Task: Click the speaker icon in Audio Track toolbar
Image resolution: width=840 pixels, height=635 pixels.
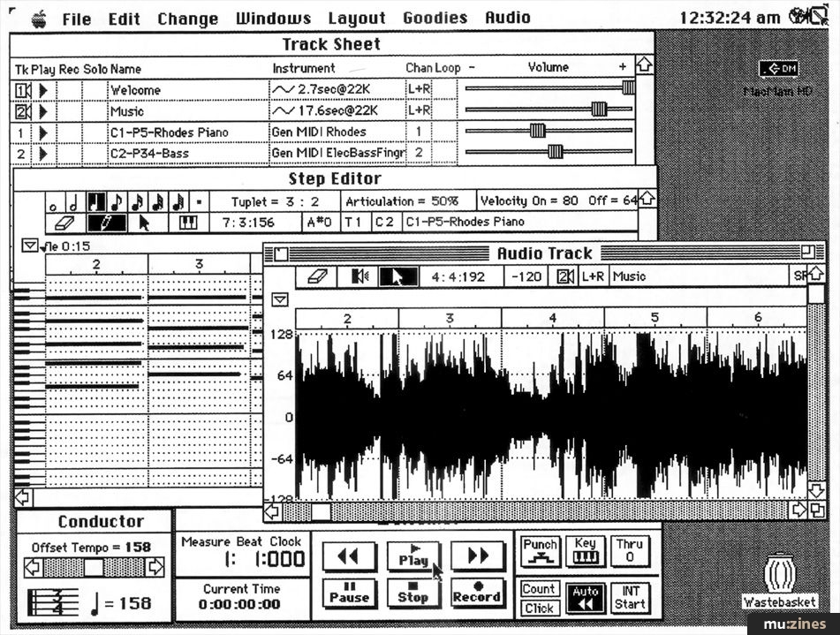Action: tap(359, 276)
